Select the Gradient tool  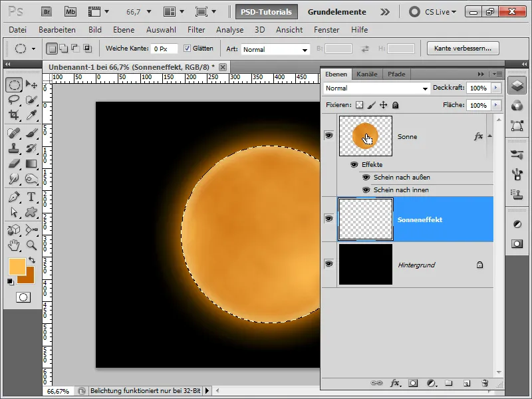coord(31,164)
